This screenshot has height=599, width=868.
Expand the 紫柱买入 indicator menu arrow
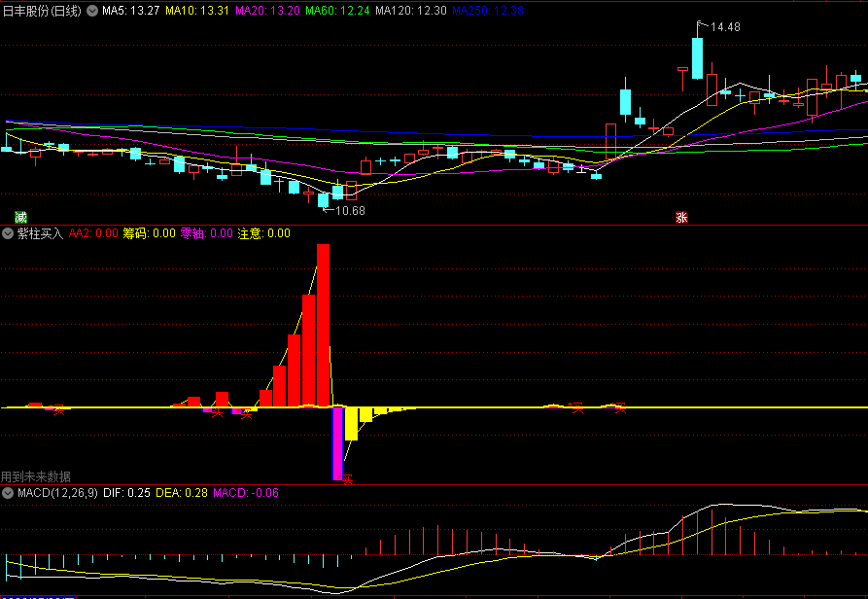click(7, 233)
